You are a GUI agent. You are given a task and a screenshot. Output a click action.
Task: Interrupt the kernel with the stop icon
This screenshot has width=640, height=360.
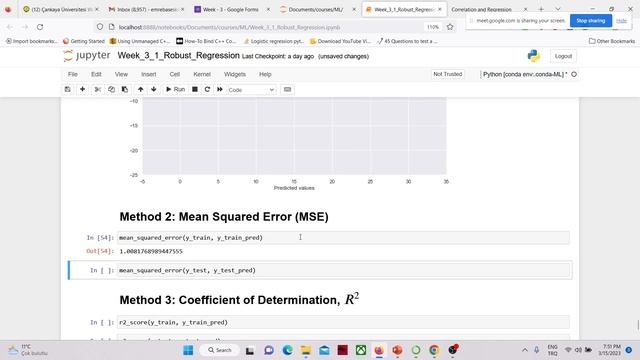(195, 89)
